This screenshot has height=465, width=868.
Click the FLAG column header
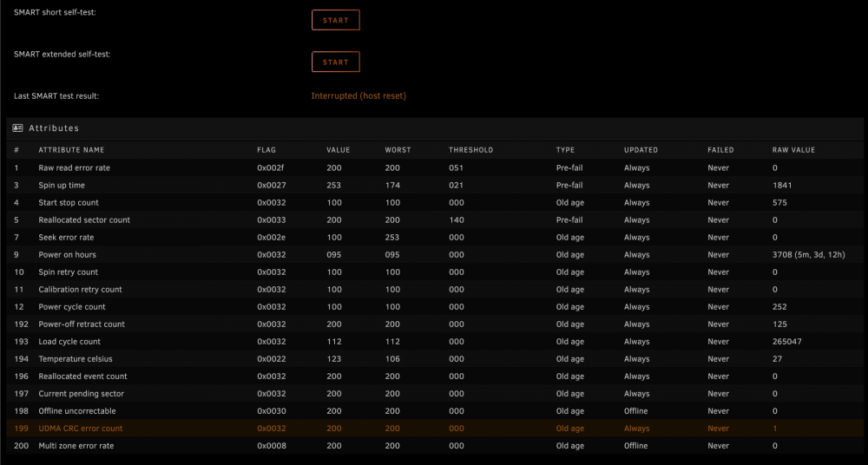(266, 150)
